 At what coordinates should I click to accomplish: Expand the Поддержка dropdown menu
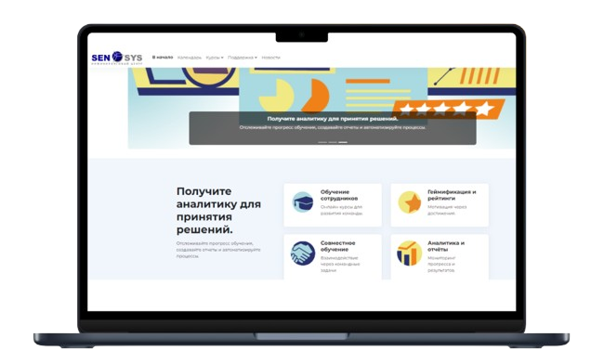pos(243,58)
